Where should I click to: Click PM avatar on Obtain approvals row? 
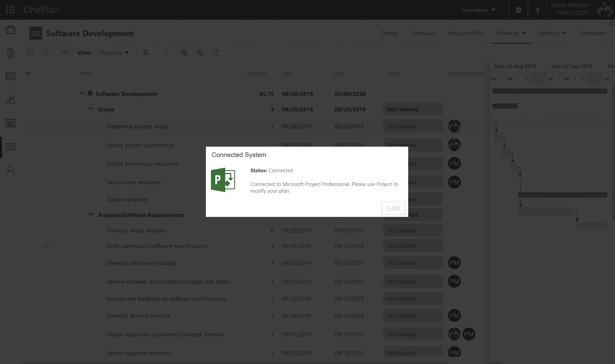click(469, 334)
